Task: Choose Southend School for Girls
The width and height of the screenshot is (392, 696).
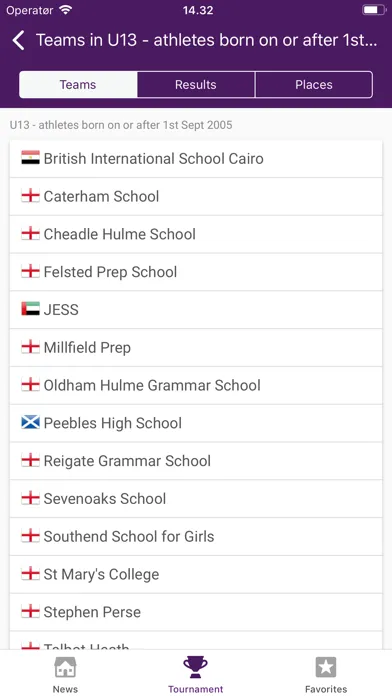Action: (x=196, y=536)
